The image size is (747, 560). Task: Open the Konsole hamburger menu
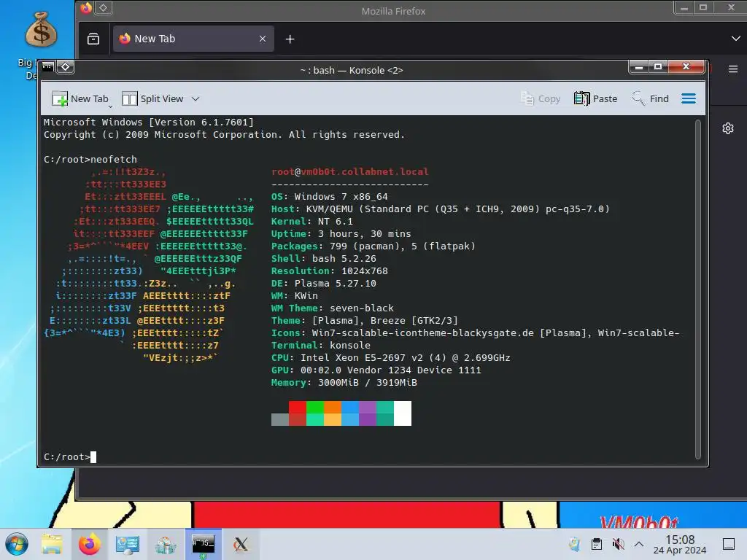689,98
